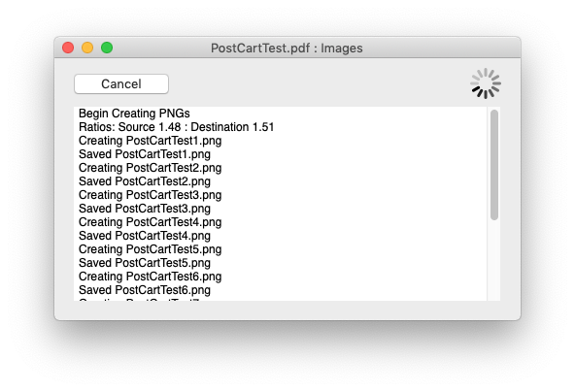Close the PostCartTest.pdf Images window

pos(68,48)
